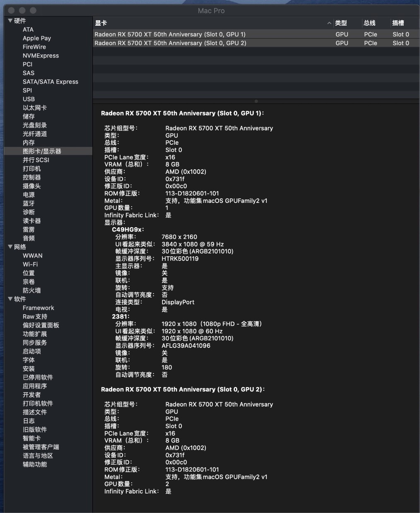Screen dimensions: 420x513
Task: Select 开发者 in sidebar
Action: point(31,395)
